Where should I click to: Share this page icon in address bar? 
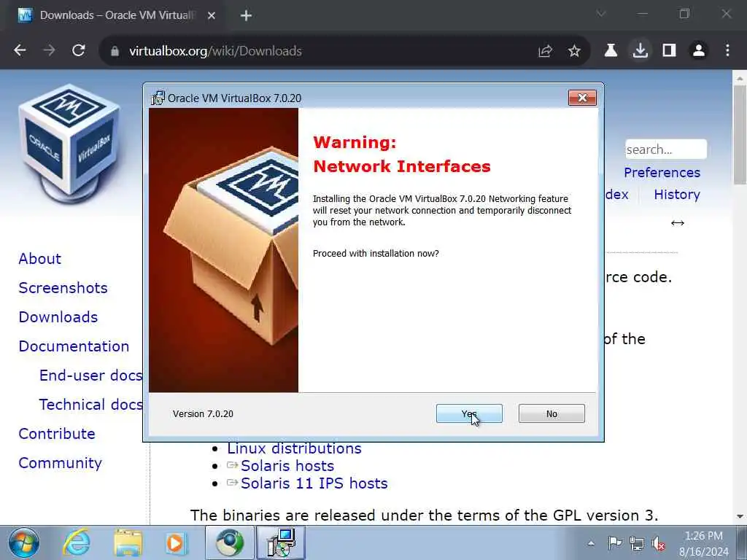point(545,51)
